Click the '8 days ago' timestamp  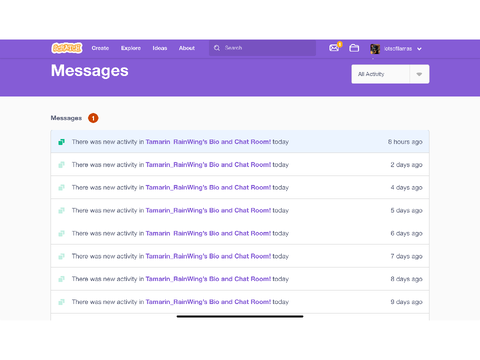click(406, 279)
